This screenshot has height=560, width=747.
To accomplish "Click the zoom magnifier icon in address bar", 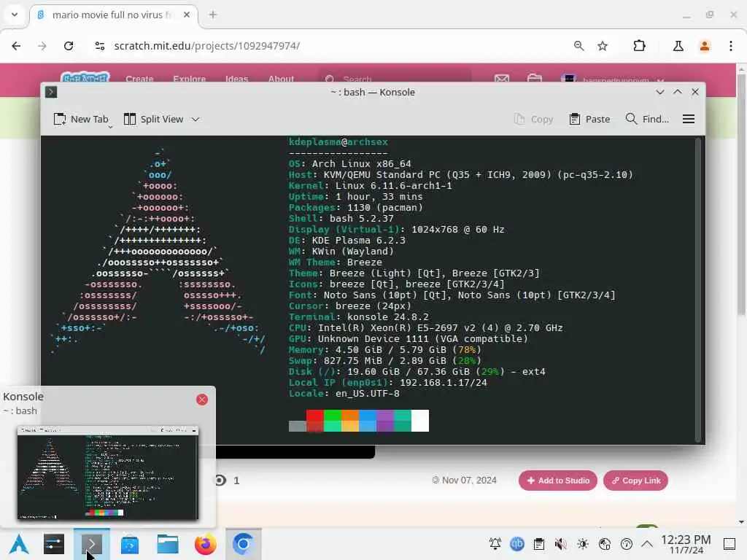I will [x=578, y=46].
